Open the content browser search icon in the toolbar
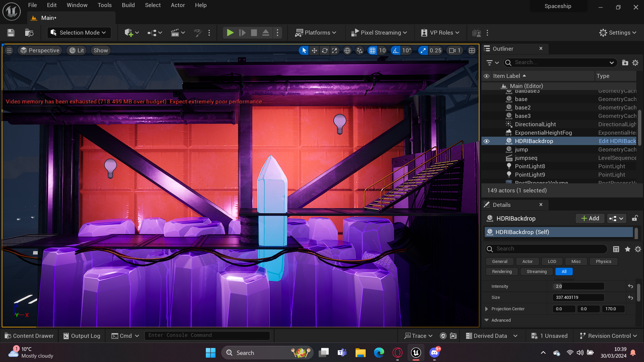Screen dimensions: 644x362 [29, 33]
